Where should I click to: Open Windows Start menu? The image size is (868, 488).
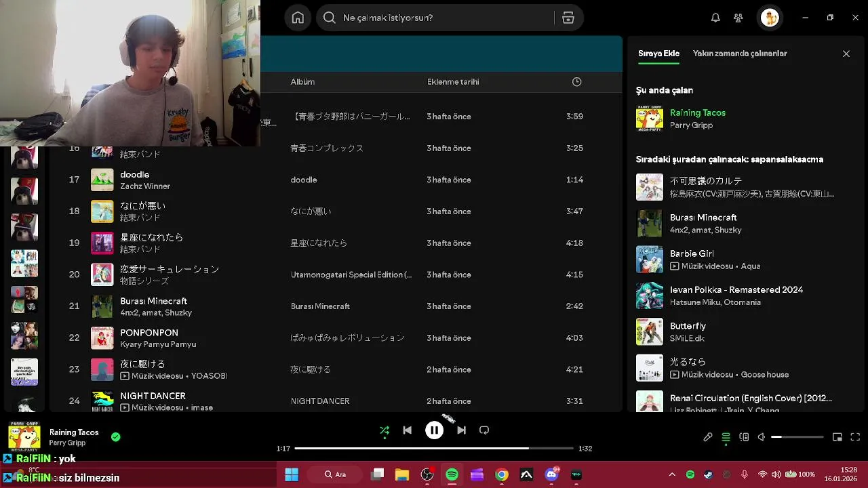pyautogui.click(x=292, y=474)
